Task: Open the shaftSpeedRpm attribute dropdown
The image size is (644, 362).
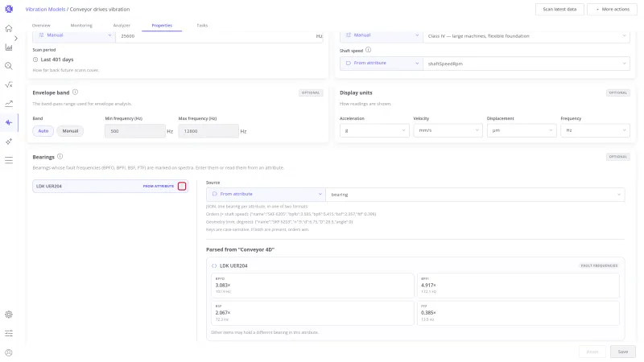Action: [x=526, y=64]
